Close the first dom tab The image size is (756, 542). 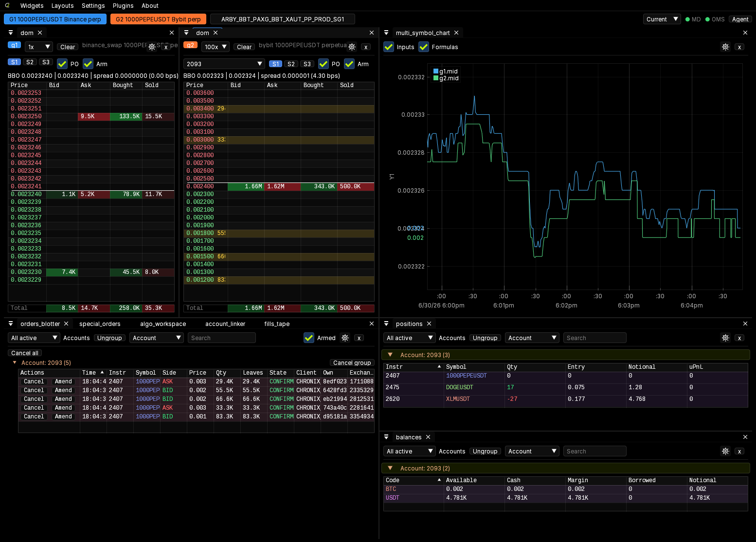tap(40, 33)
